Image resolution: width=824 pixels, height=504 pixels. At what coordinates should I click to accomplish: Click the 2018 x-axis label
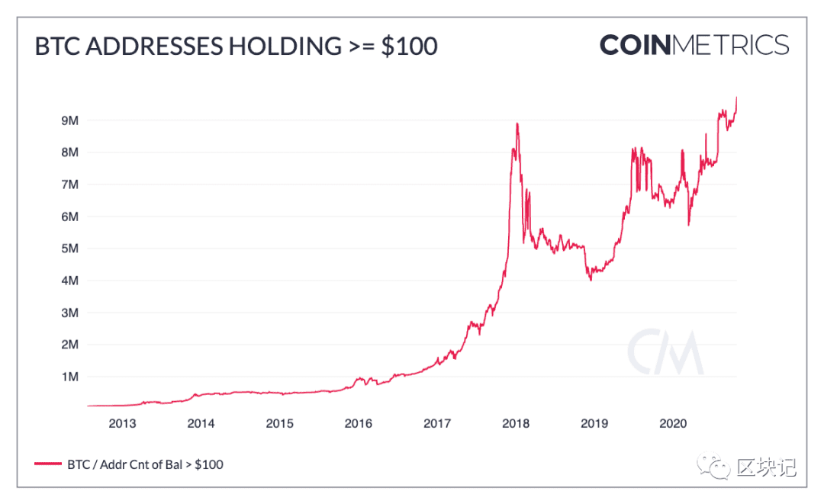pos(516,424)
